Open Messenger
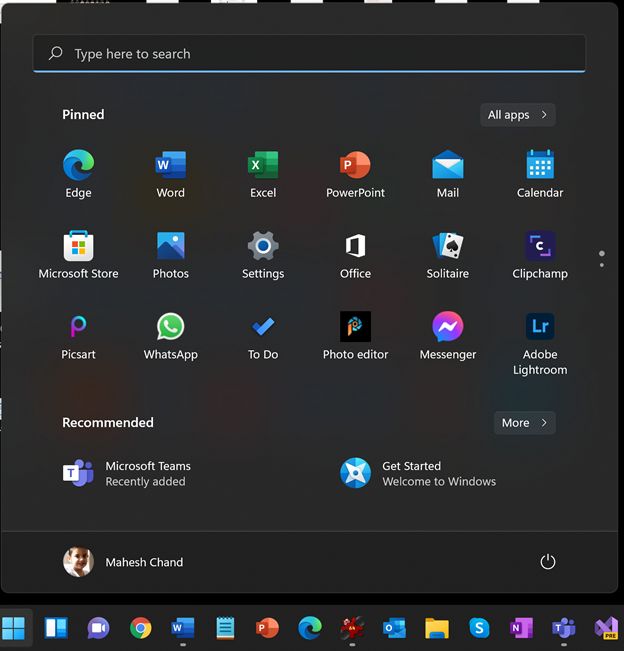Image resolution: width=624 pixels, height=651 pixels. click(448, 336)
